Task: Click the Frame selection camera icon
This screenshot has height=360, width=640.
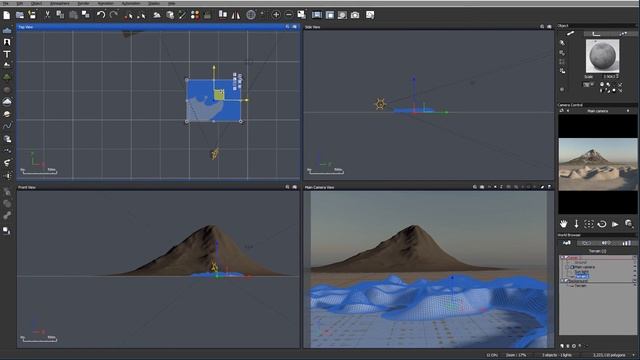Action: coord(589,224)
